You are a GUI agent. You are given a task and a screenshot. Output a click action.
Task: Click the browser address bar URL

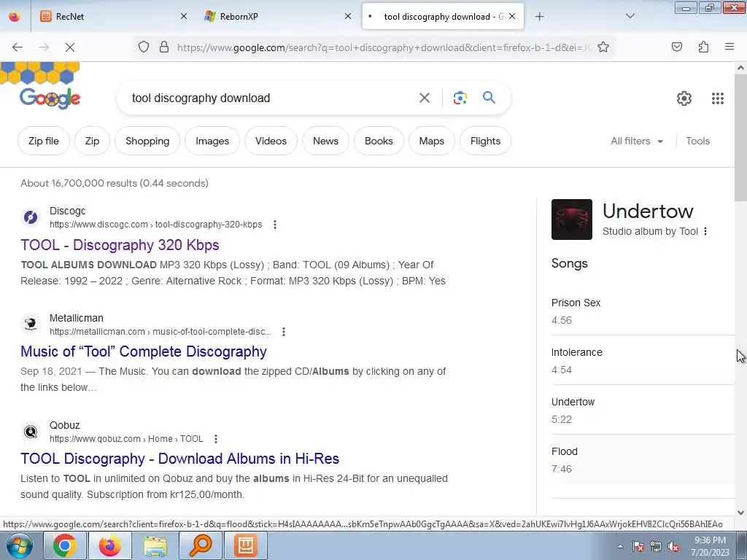tap(384, 47)
